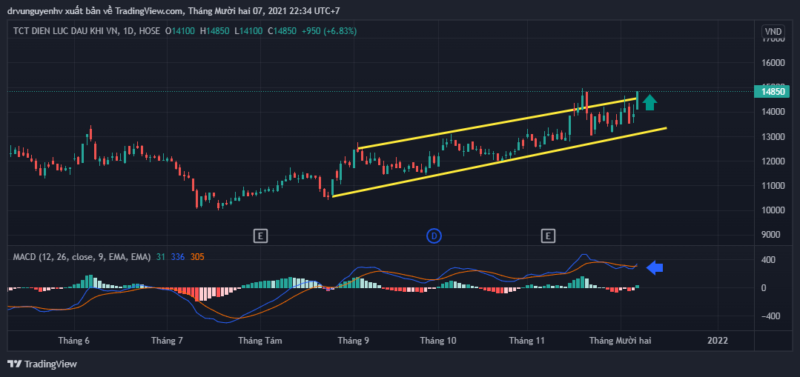Click the low value L14100
This screenshot has width=800, height=377.
click(248, 31)
